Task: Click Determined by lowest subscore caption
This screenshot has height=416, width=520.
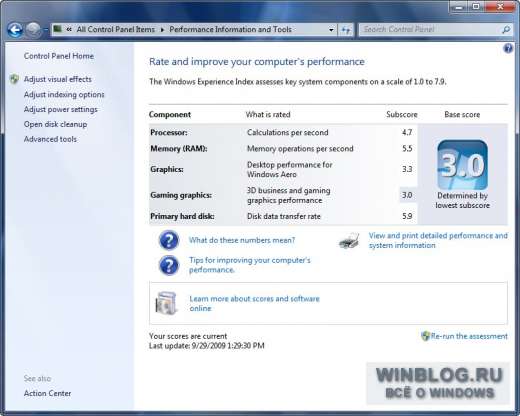Action: (462, 200)
